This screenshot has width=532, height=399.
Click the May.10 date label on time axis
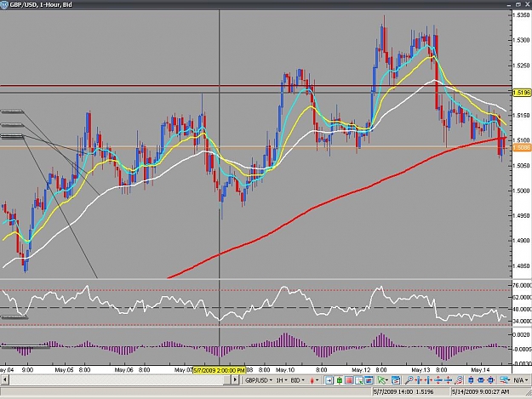(285, 370)
